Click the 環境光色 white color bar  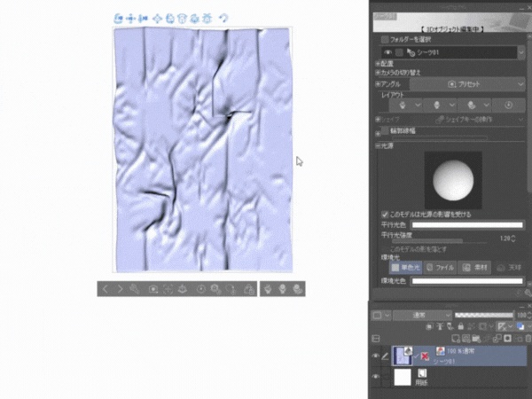467,281
